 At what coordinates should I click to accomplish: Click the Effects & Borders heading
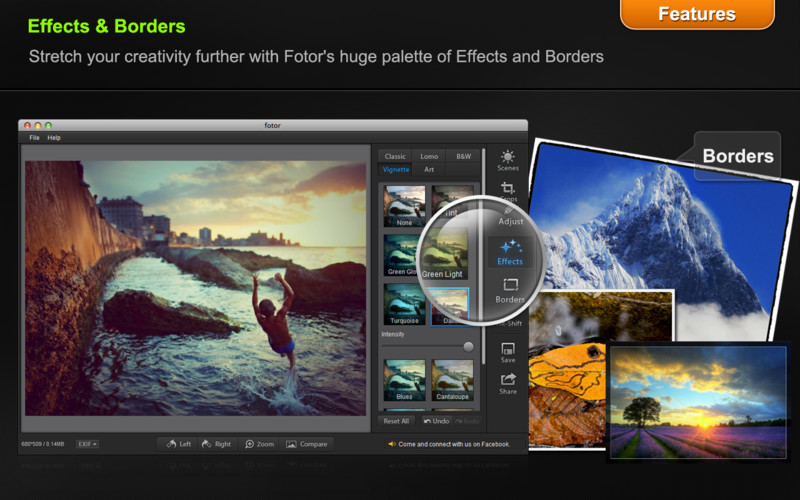coord(106,26)
